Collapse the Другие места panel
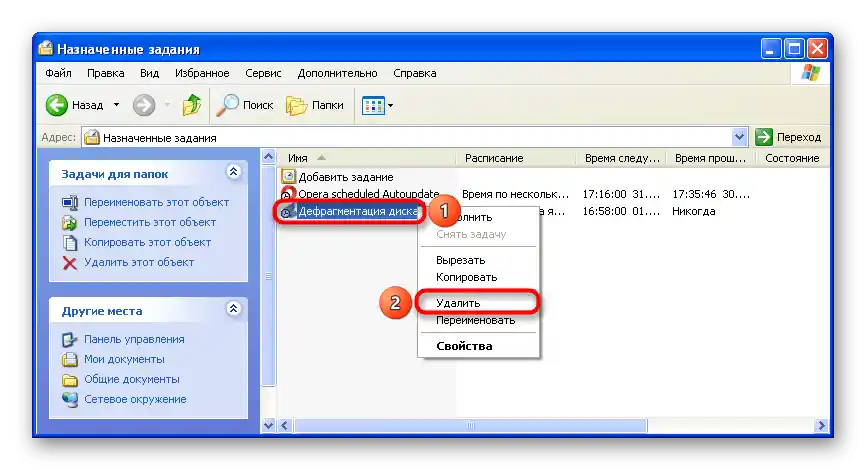 coord(233,309)
